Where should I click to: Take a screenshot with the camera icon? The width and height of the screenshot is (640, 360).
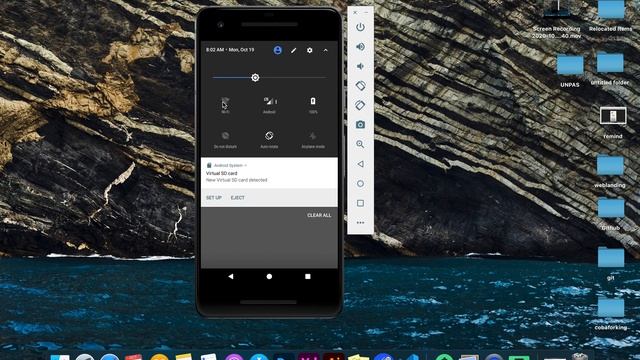point(360,124)
